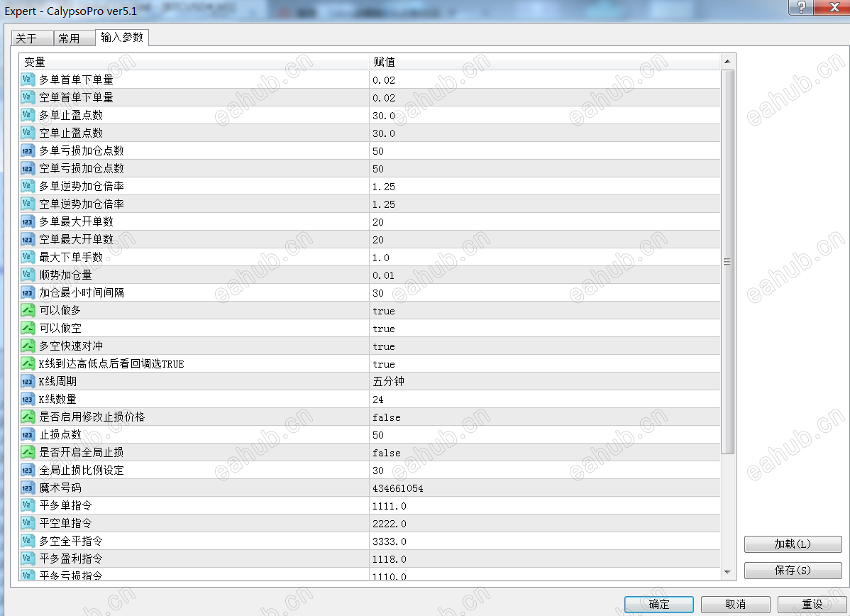Click the boolean icon beside 可以做多
850x616 pixels.
point(28,310)
